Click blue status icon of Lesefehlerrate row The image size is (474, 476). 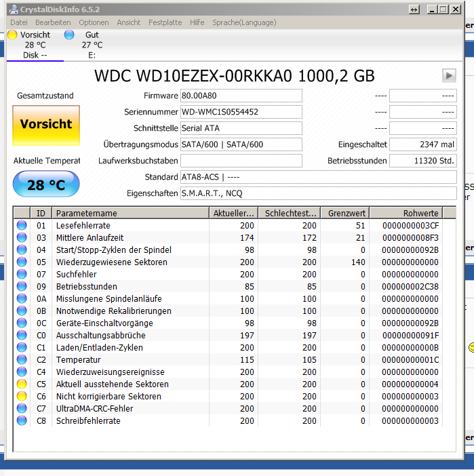click(22, 225)
